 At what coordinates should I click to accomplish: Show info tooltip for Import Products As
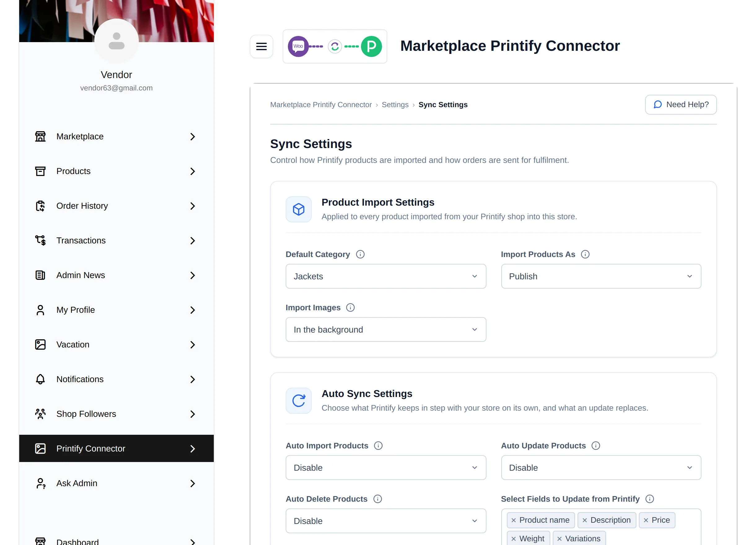(585, 254)
